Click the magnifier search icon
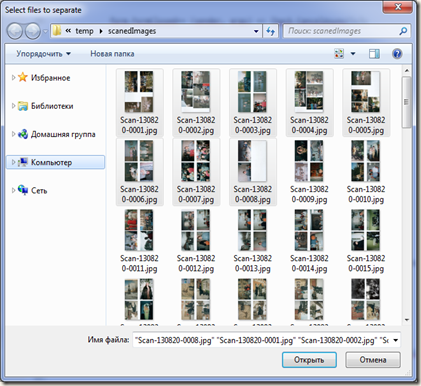 403,31
